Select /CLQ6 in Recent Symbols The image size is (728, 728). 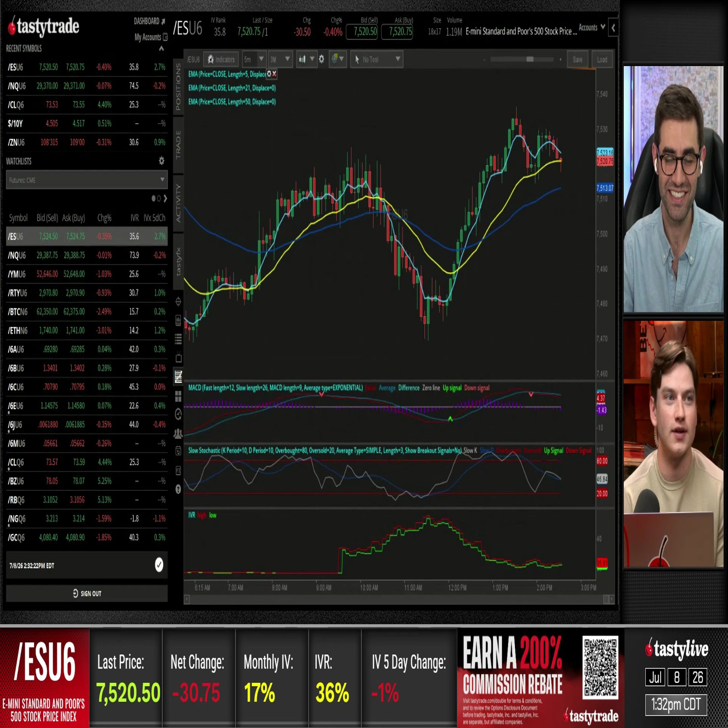click(87, 105)
